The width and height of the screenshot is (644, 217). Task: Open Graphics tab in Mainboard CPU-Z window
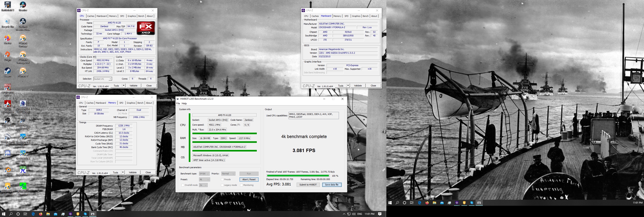coord(356,16)
